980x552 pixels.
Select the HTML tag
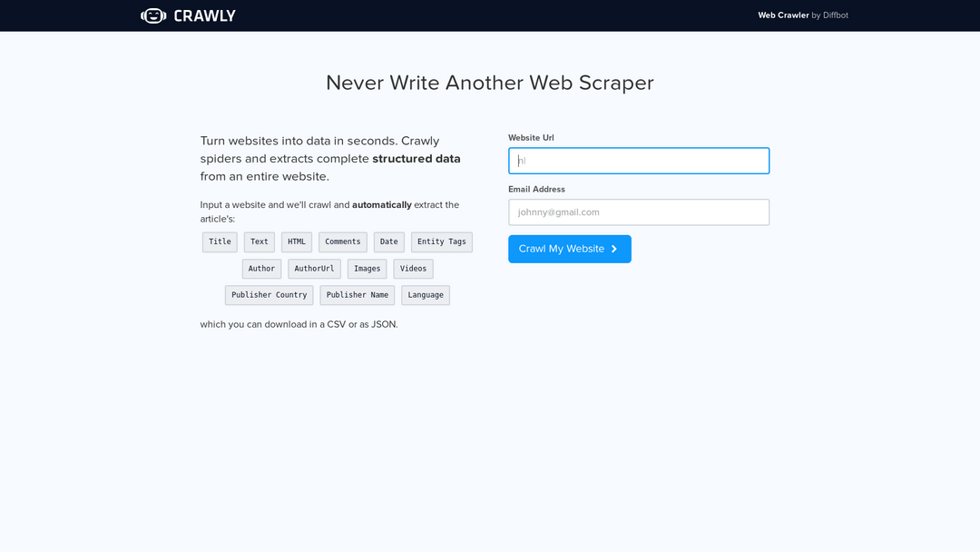(297, 241)
